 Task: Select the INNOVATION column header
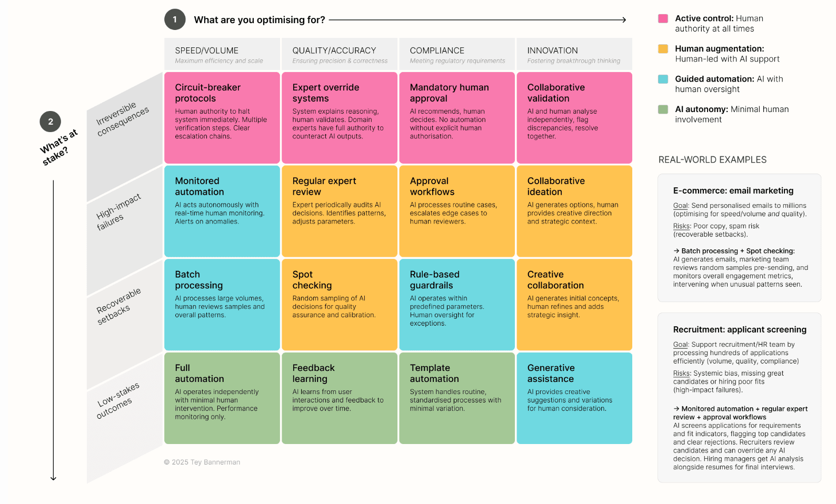pos(574,54)
